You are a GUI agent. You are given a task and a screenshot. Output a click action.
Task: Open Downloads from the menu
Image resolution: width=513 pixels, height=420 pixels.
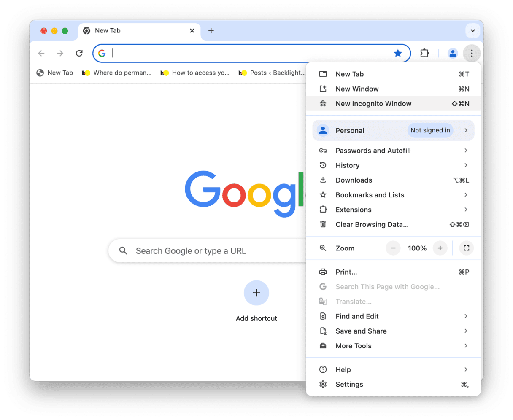pos(393,180)
